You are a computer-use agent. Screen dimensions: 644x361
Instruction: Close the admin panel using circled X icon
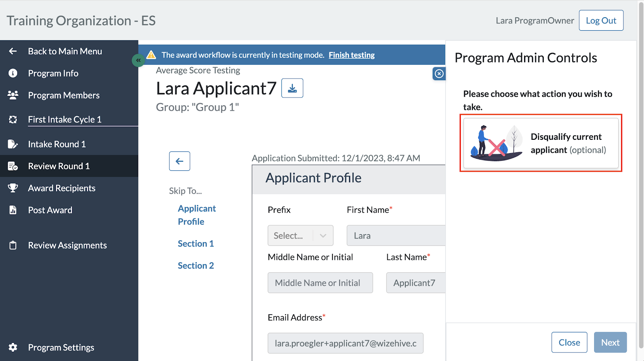click(439, 74)
